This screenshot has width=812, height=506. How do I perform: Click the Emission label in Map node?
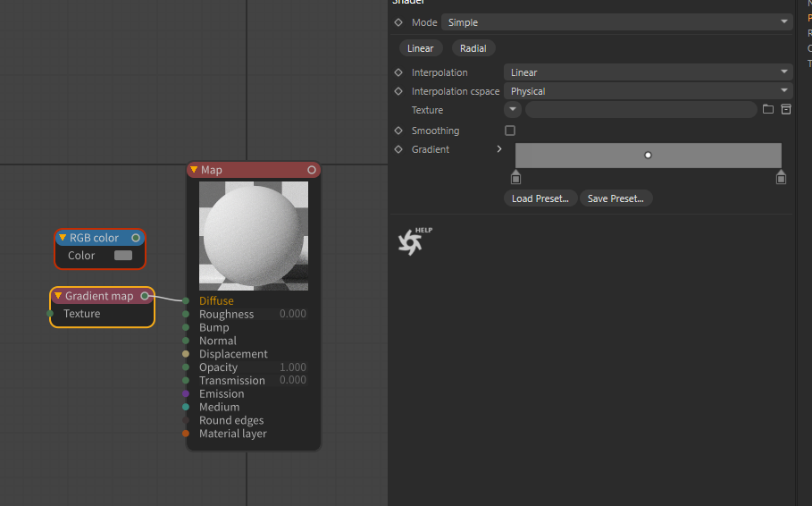point(222,393)
